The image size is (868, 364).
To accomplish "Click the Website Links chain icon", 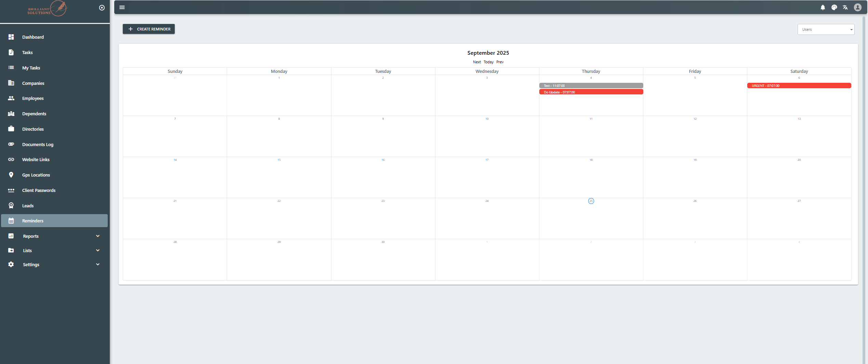I will pyautogui.click(x=11, y=159).
